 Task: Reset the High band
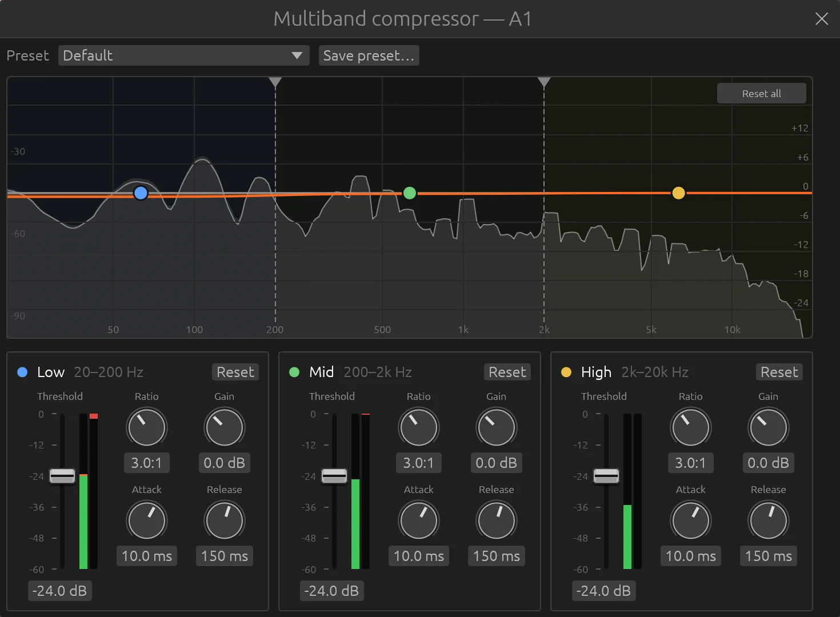[779, 372]
